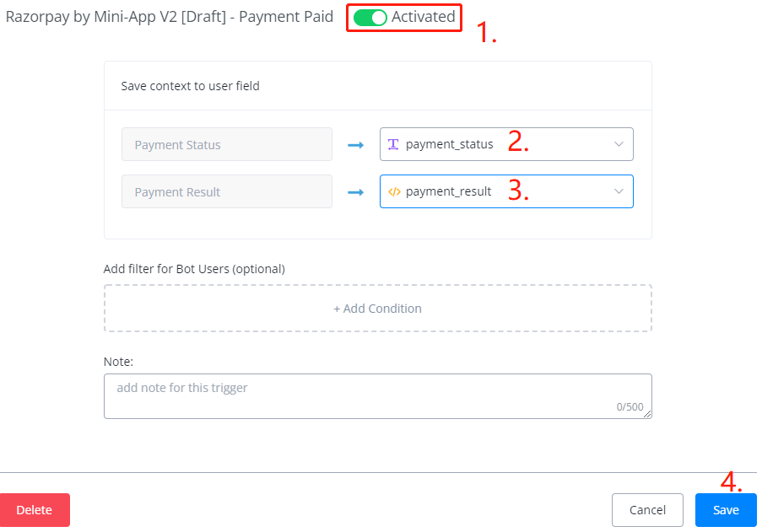Screen dimensions: 762x532
Task: Click the Payment Status context field
Action: tap(226, 144)
